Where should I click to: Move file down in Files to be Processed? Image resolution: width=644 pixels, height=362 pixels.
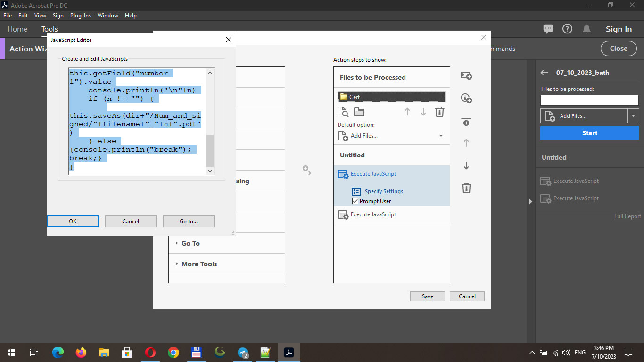point(423,112)
